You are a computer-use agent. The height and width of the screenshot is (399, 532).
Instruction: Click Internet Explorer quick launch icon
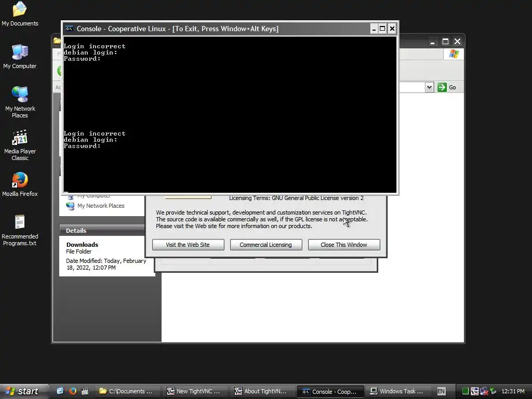point(60,391)
